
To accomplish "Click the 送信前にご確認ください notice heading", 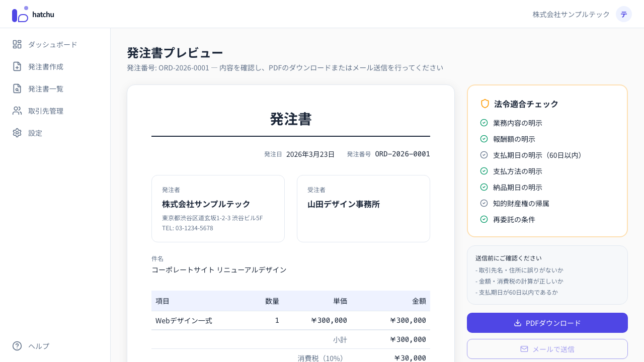I will click(509, 258).
